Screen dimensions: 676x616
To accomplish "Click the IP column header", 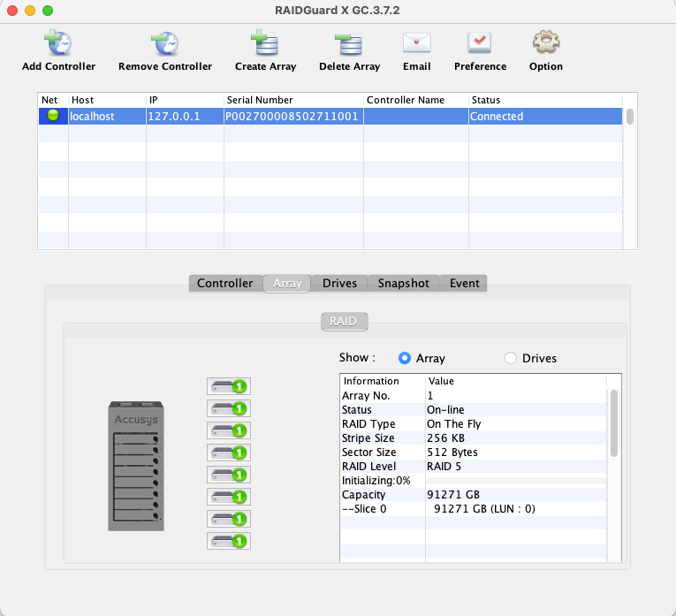I will pyautogui.click(x=185, y=100).
